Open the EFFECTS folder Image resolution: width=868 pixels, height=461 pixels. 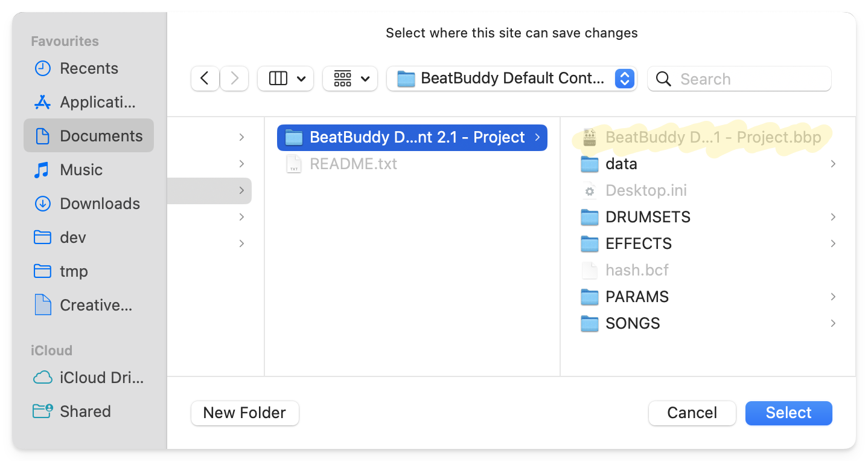[x=638, y=243]
